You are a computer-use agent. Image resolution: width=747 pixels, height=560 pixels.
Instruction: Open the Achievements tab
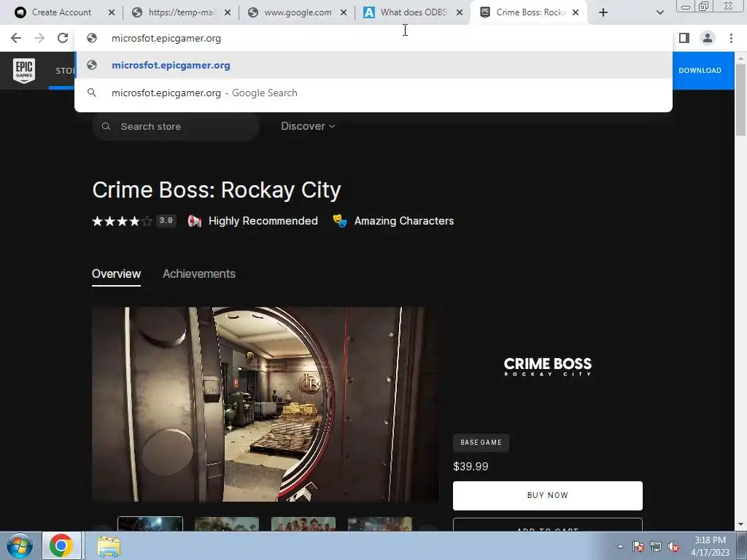coord(199,274)
